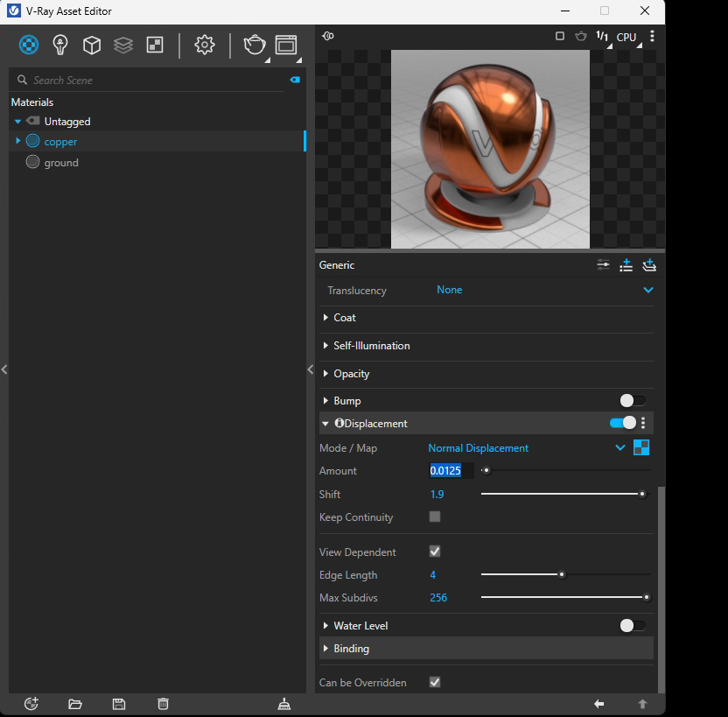Screen dimensions: 728x717
Task: Open the 1/1 preview quality menu
Action: [x=603, y=37]
